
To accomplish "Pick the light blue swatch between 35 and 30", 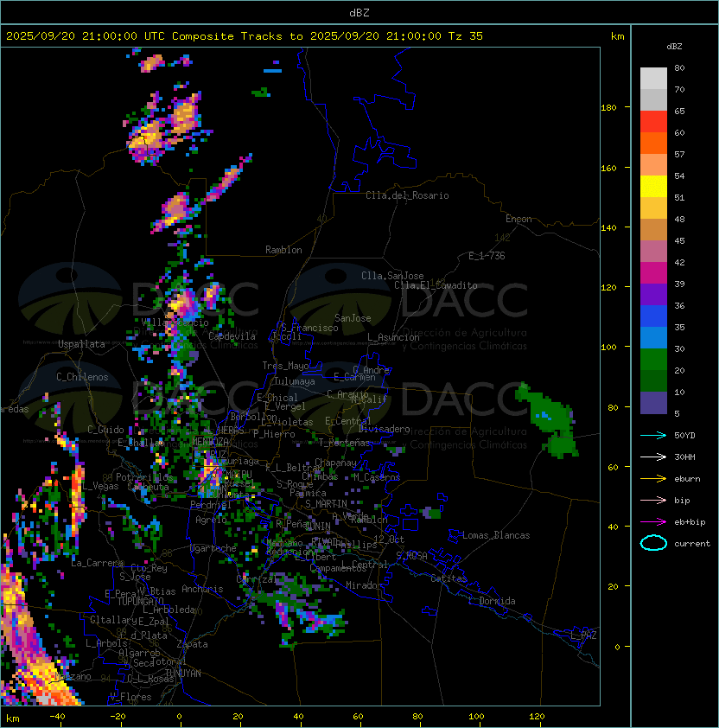I will [x=653, y=337].
